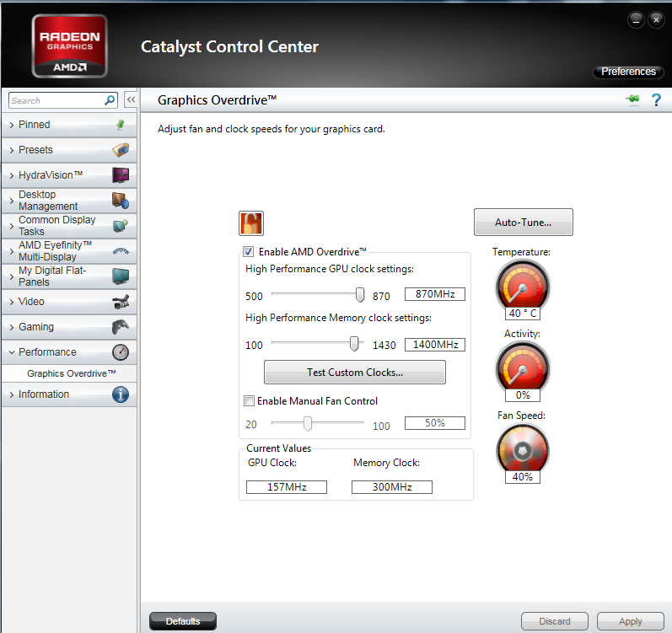Expand the HydraVision section

click(67, 175)
